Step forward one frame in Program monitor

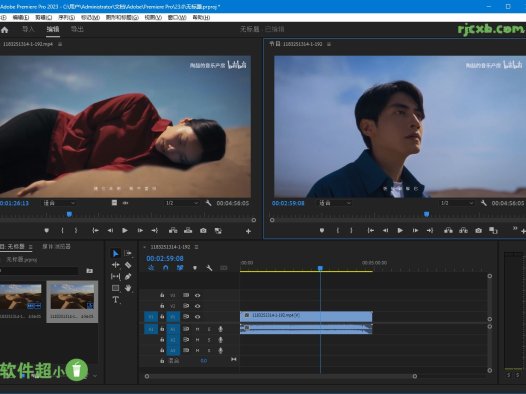(415, 230)
